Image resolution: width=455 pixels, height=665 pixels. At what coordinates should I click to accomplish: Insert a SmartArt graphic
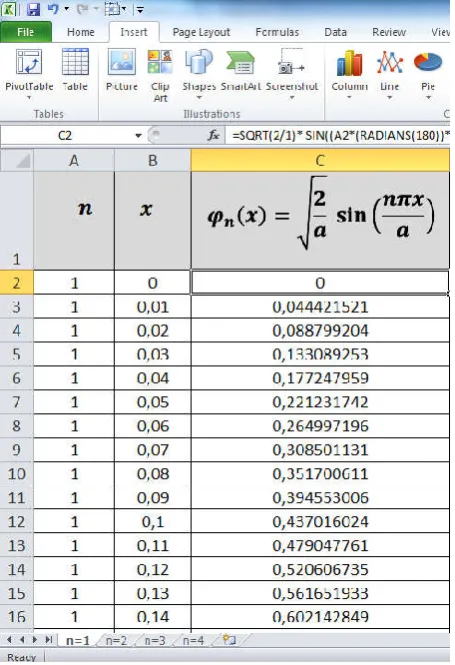point(240,70)
